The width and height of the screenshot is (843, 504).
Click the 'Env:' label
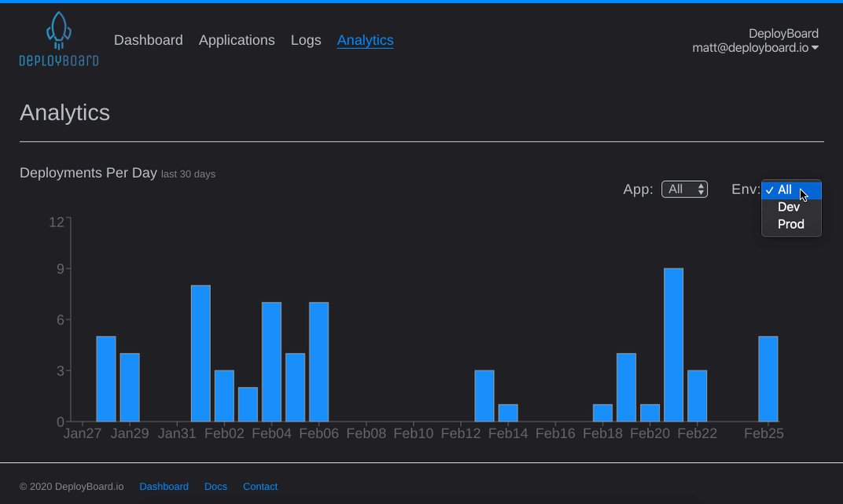(x=745, y=189)
